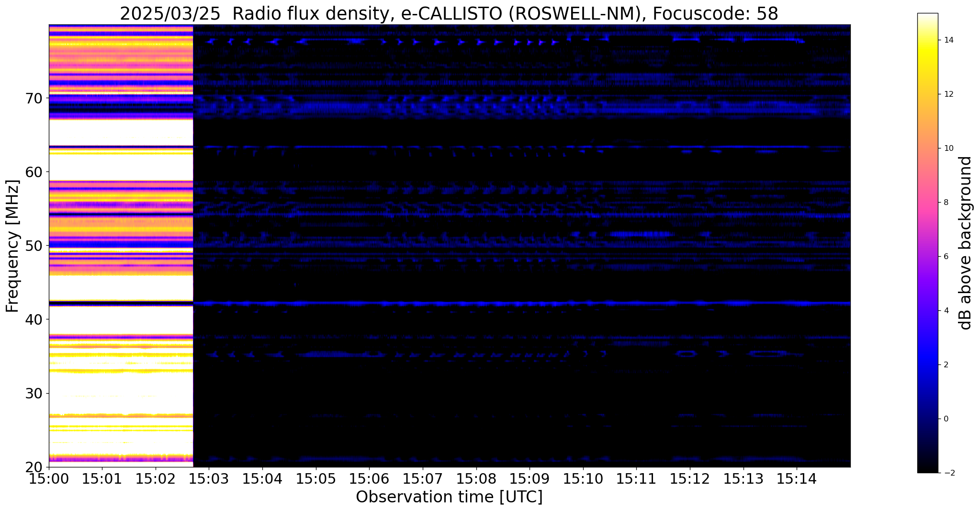Screen dimensions: 980x511
Task: Click the 70 MHz frequency tick label
Action: click(x=35, y=98)
